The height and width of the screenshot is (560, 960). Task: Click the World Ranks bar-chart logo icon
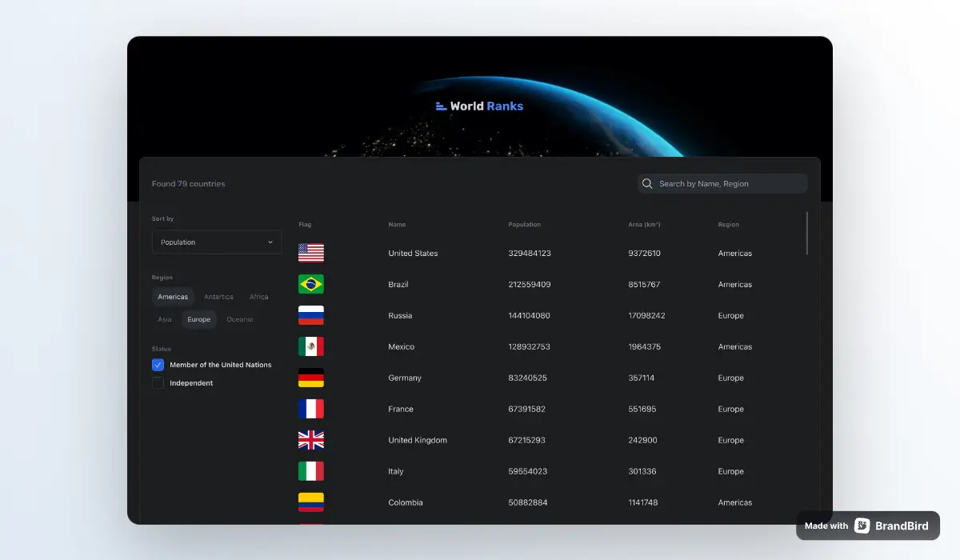pyautogui.click(x=441, y=106)
